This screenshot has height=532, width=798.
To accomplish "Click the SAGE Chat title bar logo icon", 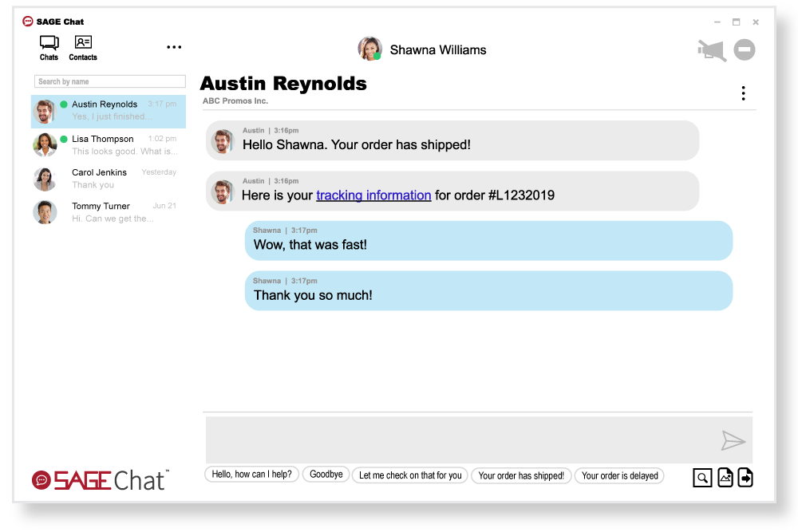I will [x=27, y=22].
